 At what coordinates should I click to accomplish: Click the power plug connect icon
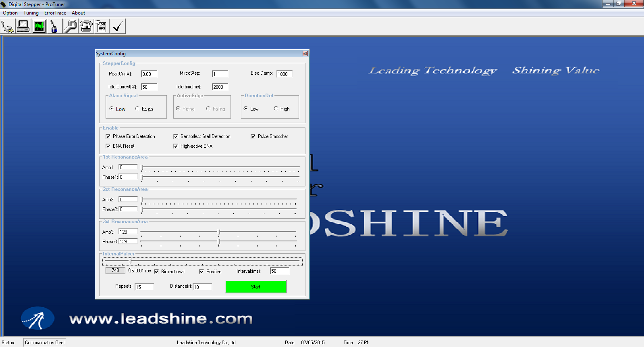click(x=8, y=27)
